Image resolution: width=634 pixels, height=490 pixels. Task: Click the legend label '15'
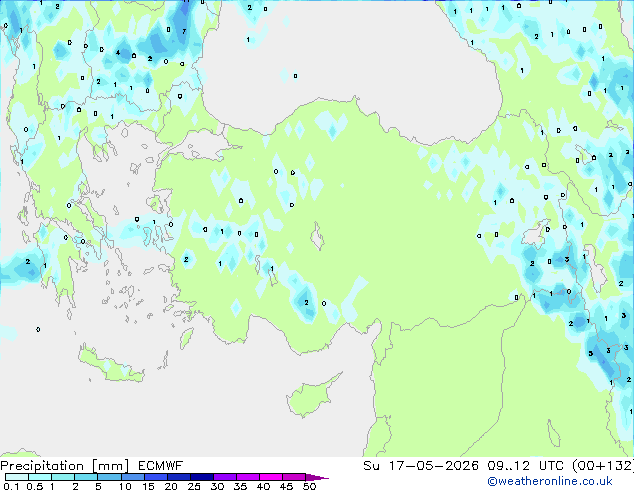point(148,486)
